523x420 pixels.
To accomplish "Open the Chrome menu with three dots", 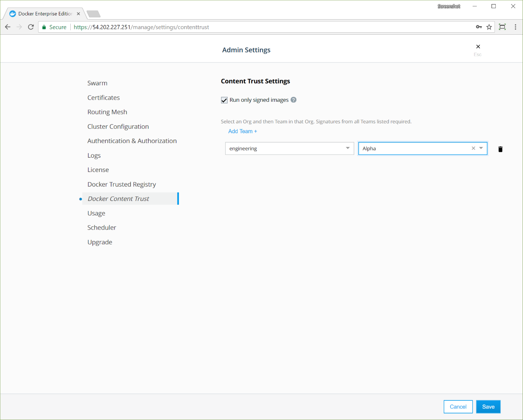I will (515, 27).
